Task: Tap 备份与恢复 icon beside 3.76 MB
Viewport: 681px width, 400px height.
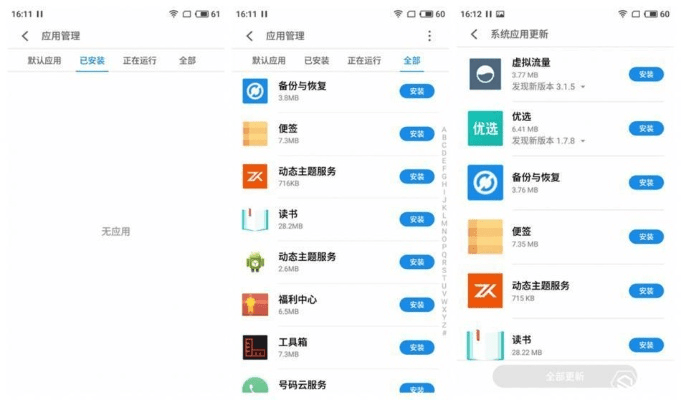Action: coord(485,182)
